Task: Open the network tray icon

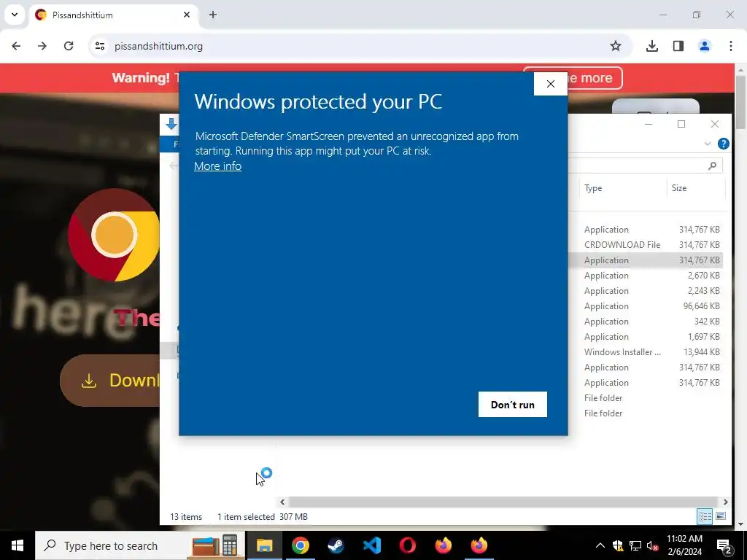Action: tap(635, 545)
